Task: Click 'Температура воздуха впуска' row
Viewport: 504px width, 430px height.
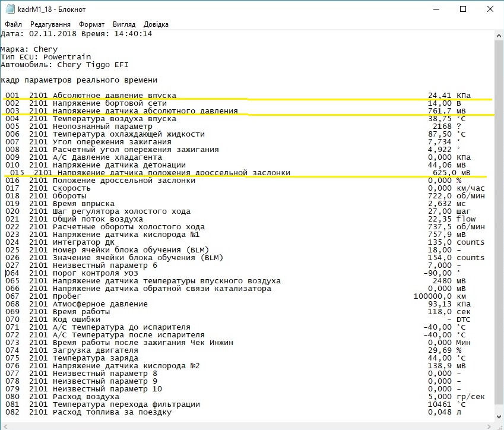Action: [236, 119]
